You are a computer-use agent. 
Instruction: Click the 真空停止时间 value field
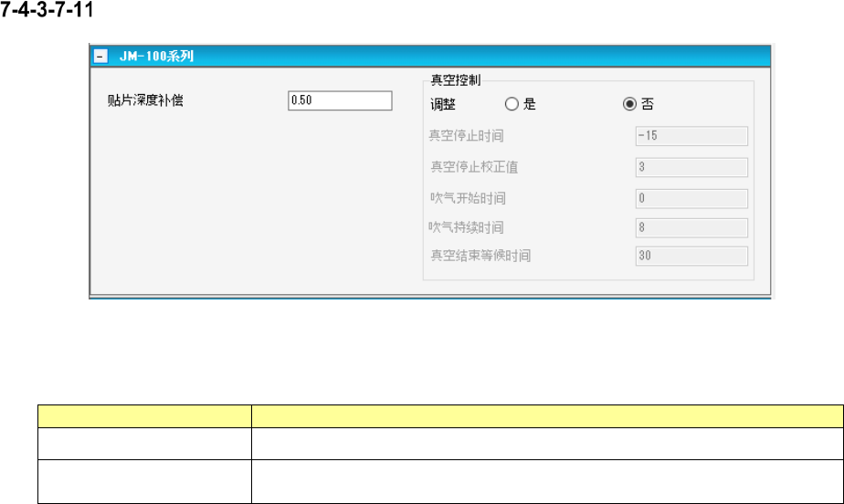click(x=691, y=136)
